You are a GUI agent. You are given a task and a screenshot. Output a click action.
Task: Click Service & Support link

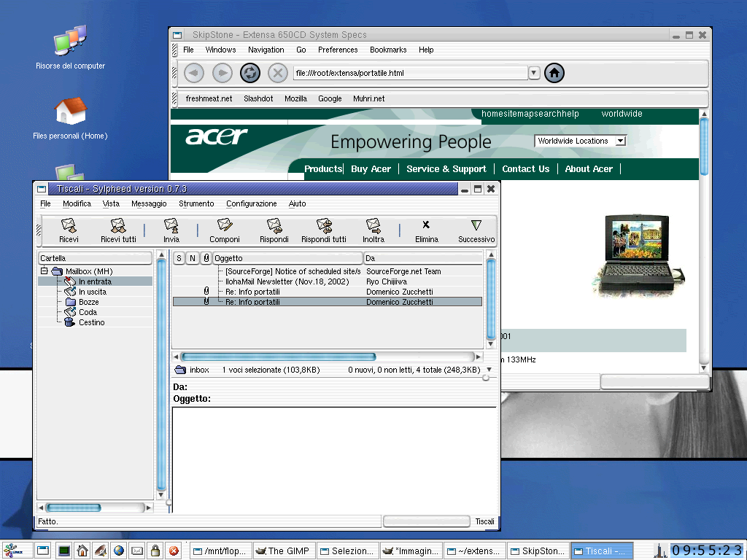pos(446,168)
